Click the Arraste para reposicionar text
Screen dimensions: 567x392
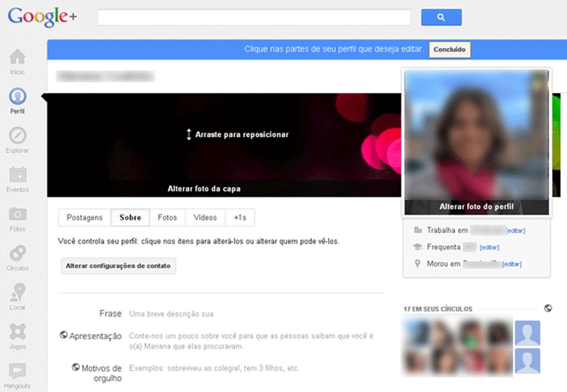click(242, 134)
